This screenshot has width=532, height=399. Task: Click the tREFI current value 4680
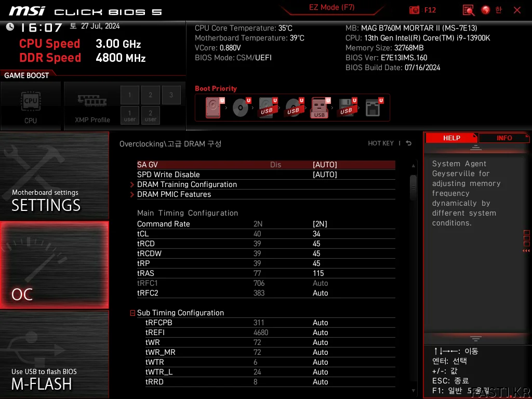(x=261, y=332)
